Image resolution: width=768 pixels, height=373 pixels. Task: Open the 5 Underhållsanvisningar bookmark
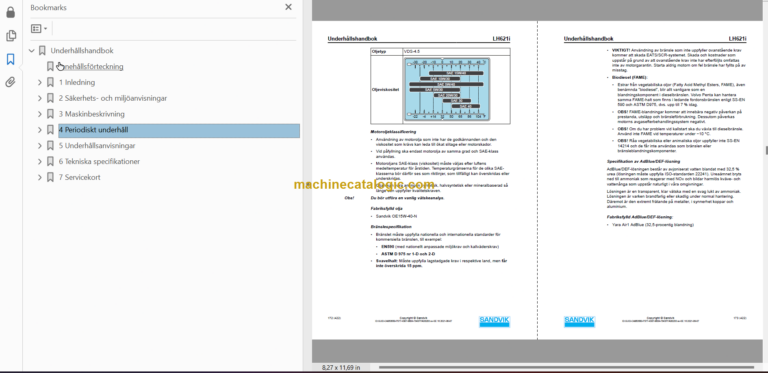97,146
